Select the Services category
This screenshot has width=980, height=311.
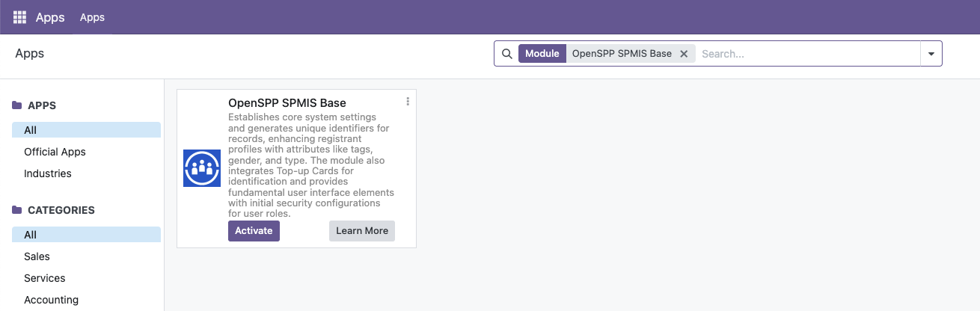click(86, 278)
